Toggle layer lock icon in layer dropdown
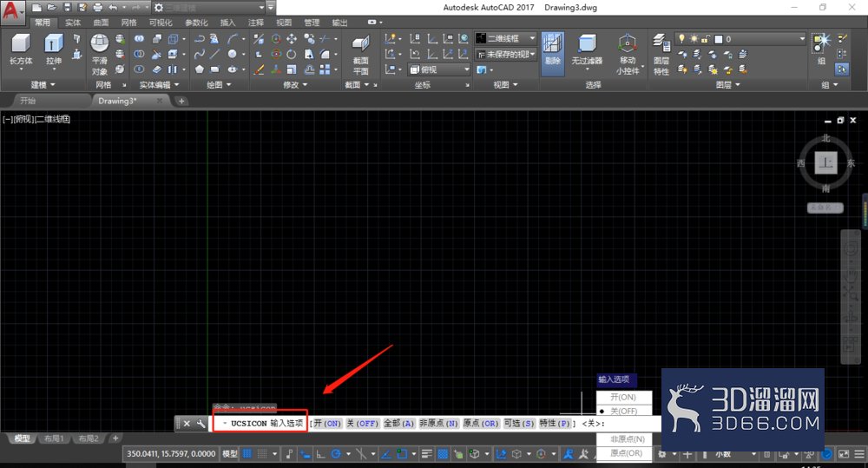Image resolution: width=868 pixels, height=468 pixels. [x=706, y=39]
